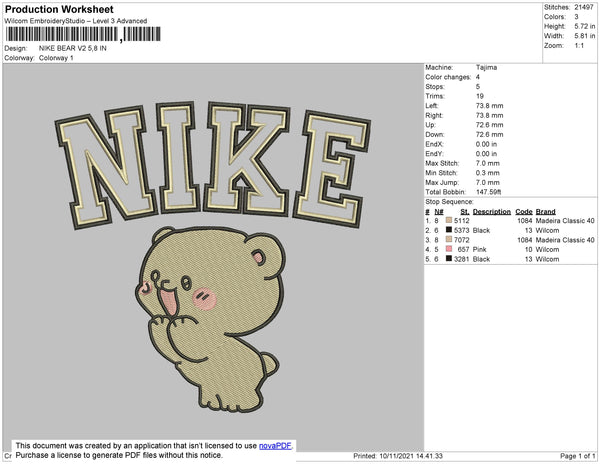Image resolution: width=600 pixels, height=464 pixels.
Task: Click the 'Production Worksheet' title
Action: (59, 9)
